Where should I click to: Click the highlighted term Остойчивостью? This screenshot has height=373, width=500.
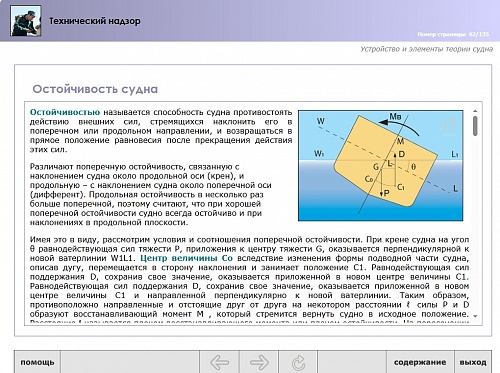(x=65, y=112)
